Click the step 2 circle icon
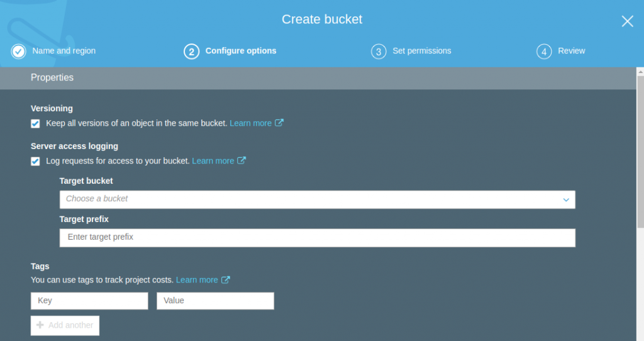 point(191,52)
